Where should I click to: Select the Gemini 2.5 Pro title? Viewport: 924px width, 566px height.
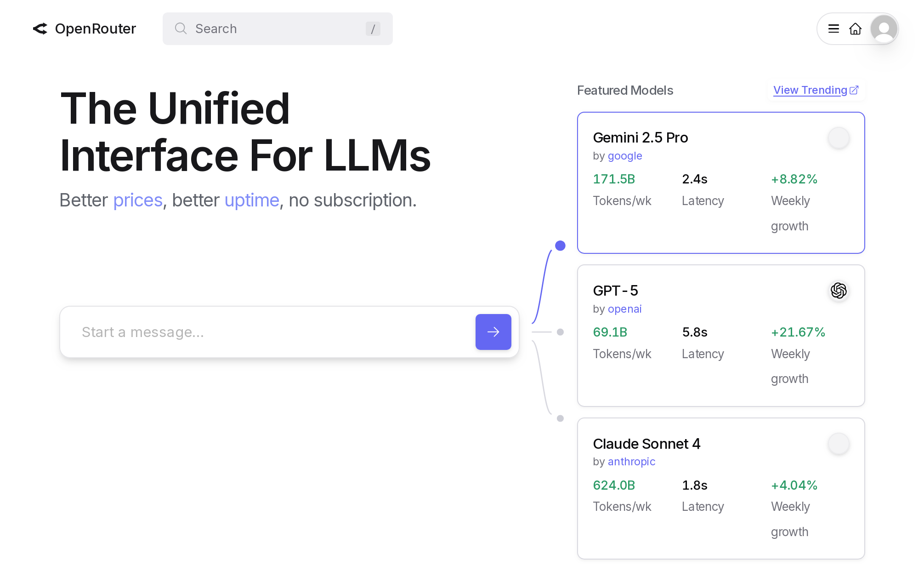click(641, 137)
